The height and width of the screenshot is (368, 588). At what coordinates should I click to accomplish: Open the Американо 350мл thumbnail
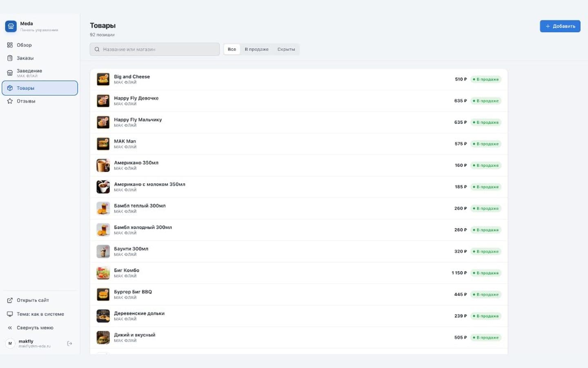(x=103, y=165)
